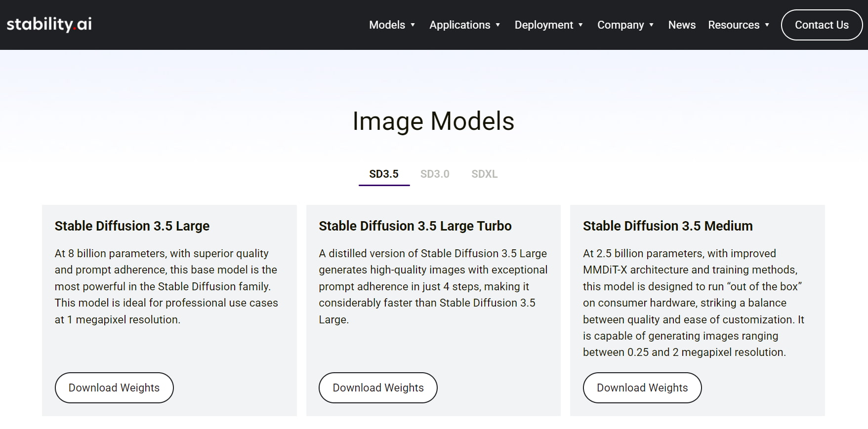Click the Stable Diffusion 3.5 Large Turbo heading
The image size is (868, 429).
pos(415,226)
